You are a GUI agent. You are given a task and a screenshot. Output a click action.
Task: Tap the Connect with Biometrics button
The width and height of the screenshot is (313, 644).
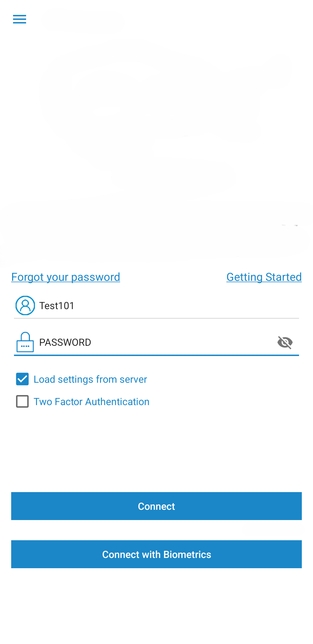coord(156,554)
